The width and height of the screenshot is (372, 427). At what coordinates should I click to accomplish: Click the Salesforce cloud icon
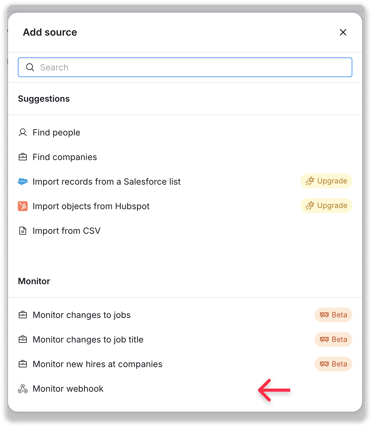23,182
